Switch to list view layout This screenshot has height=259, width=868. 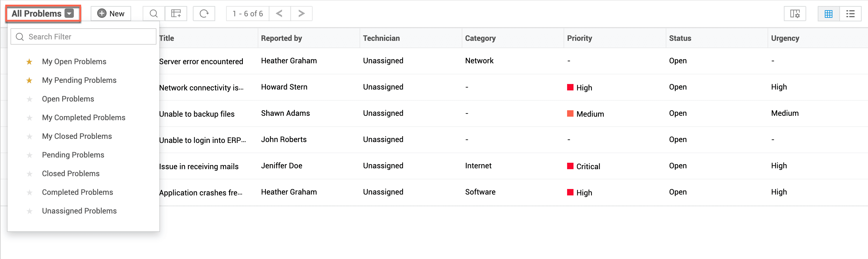coord(850,14)
